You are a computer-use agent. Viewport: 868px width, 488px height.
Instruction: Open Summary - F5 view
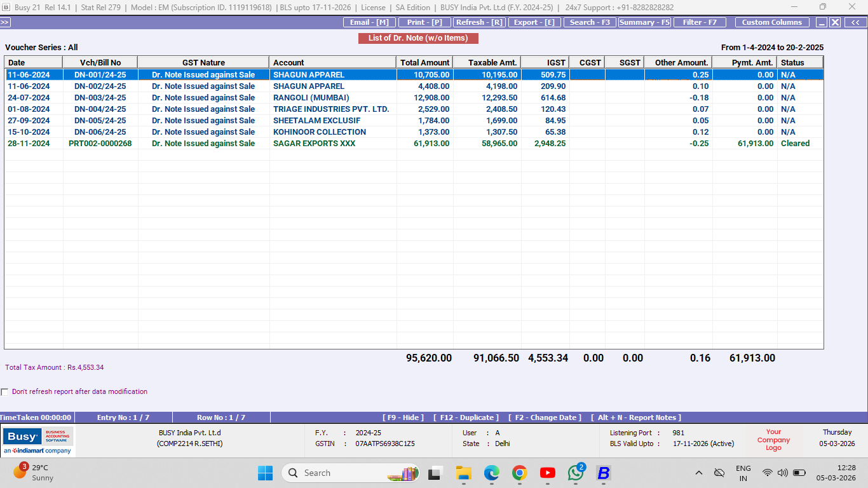tap(644, 22)
